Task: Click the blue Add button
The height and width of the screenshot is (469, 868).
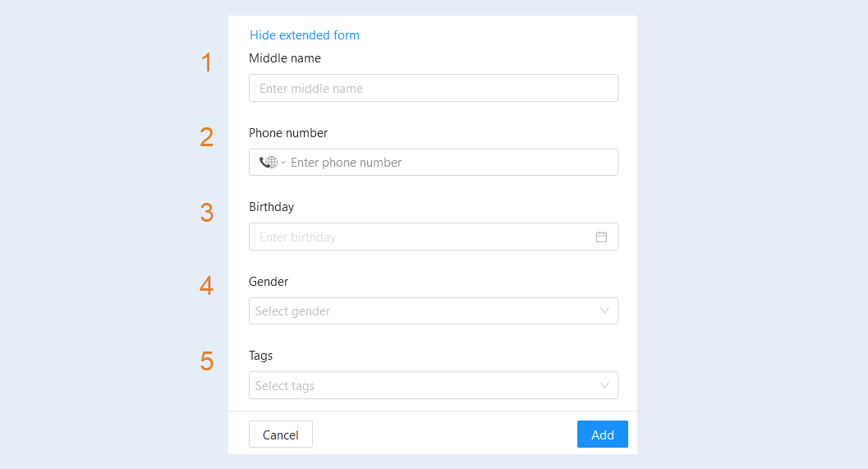Action: [602, 435]
